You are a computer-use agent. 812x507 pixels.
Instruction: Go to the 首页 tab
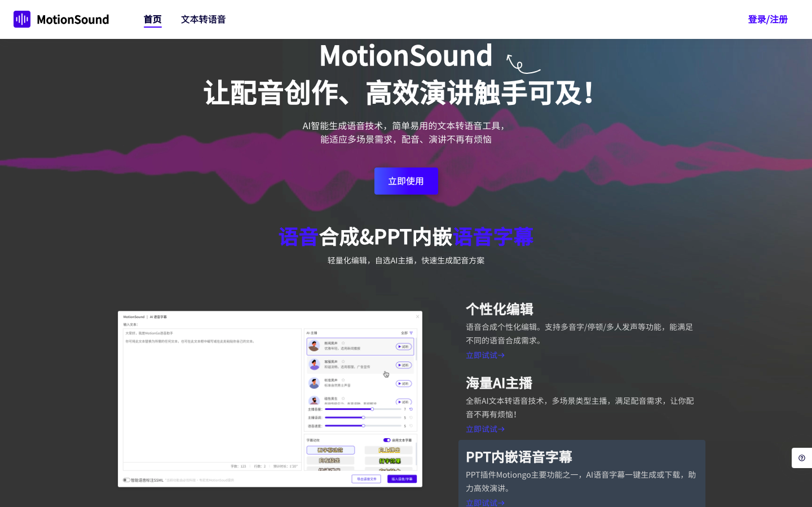pos(153,19)
